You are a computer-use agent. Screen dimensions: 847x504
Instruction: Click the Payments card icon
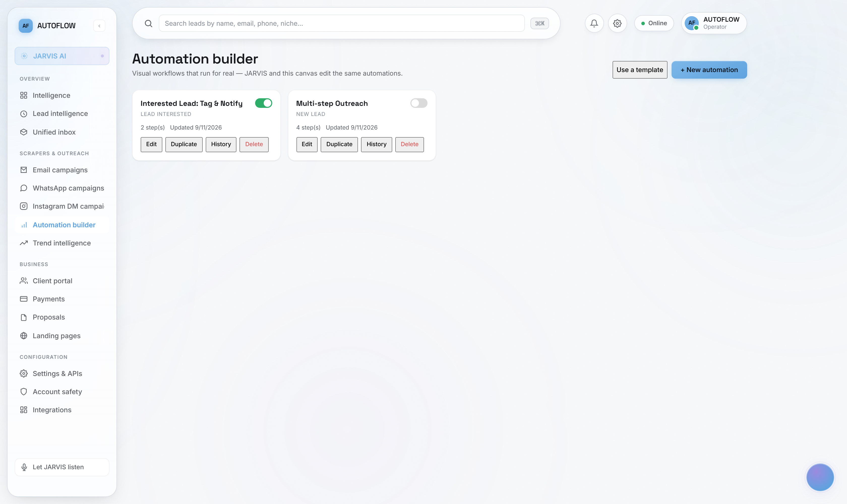click(x=23, y=299)
